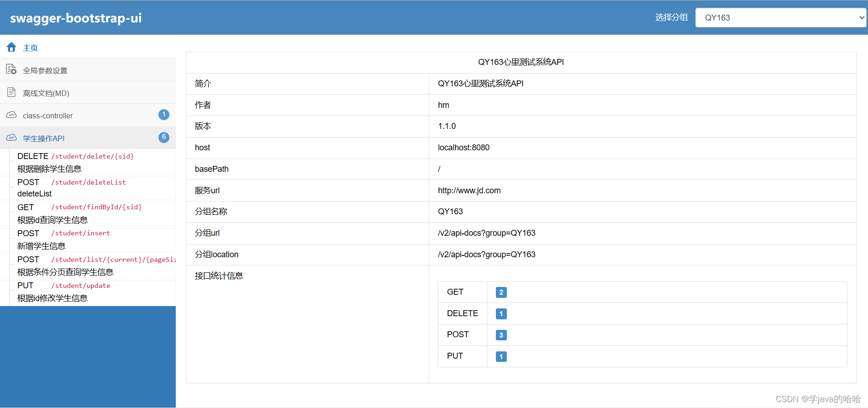The width and height of the screenshot is (868, 408).
Task: Click the 学生操作API cloud icon
Action: pos(11,138)
